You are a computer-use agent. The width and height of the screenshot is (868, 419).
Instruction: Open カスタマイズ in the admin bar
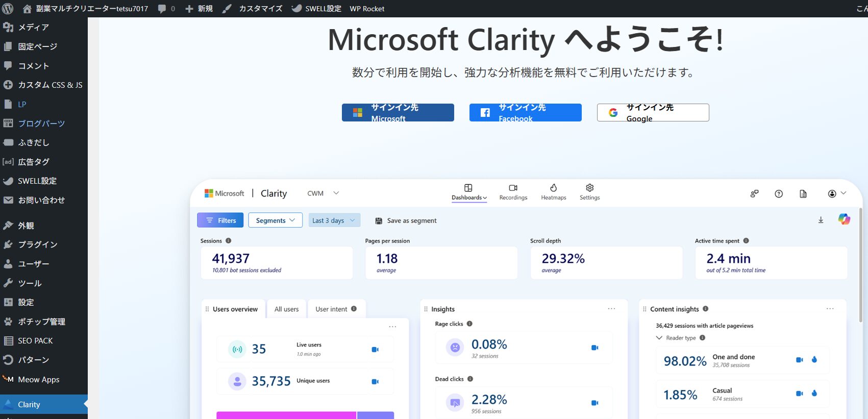pyautogui.click(x=253, y=9)
